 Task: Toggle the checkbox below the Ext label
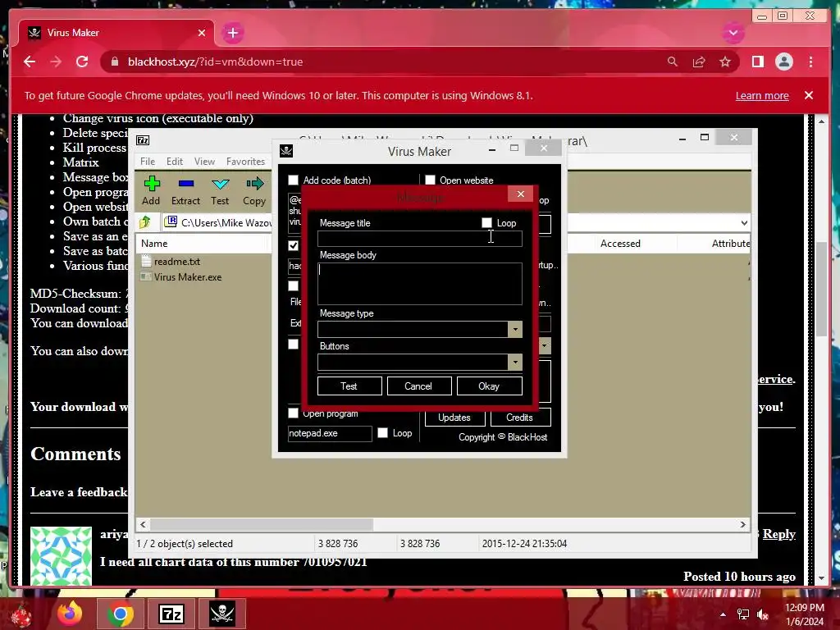pyautogui.click(x=293, y=344)
